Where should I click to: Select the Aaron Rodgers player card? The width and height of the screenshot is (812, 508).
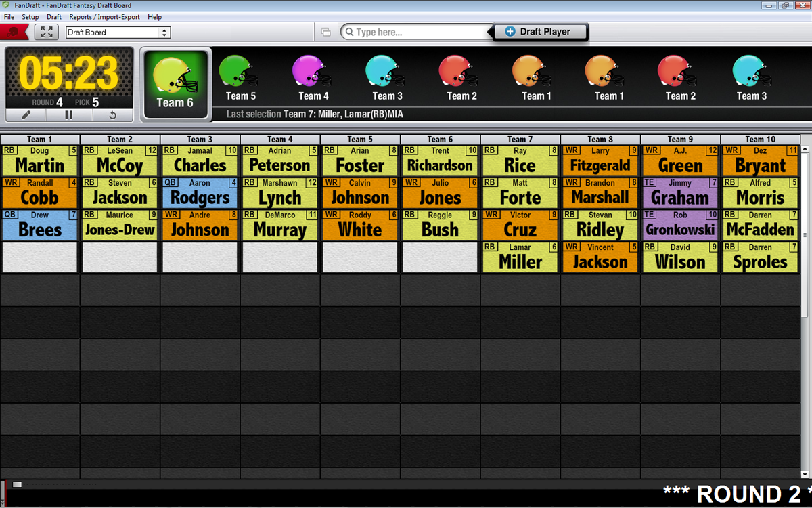point(200,193)
